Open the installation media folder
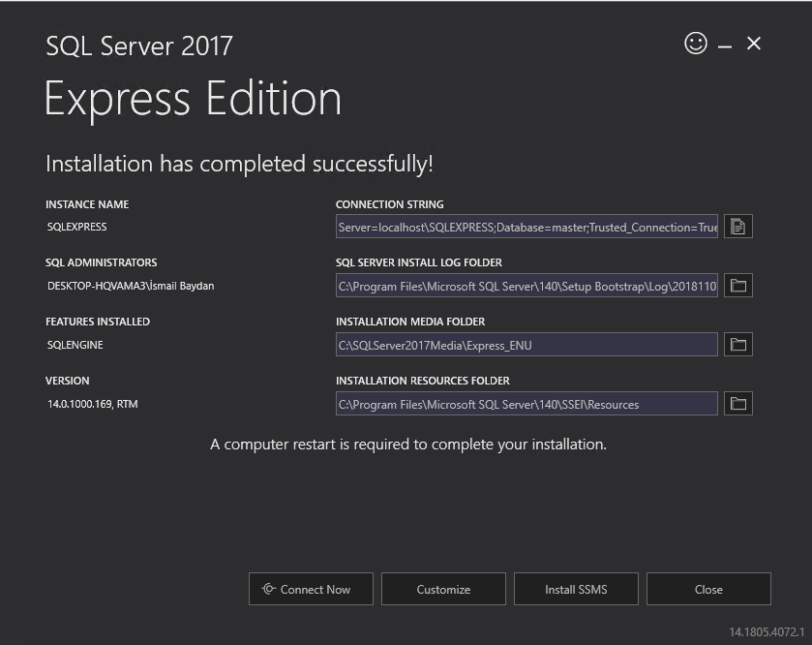812x645 pixels. tap(738, 344)
